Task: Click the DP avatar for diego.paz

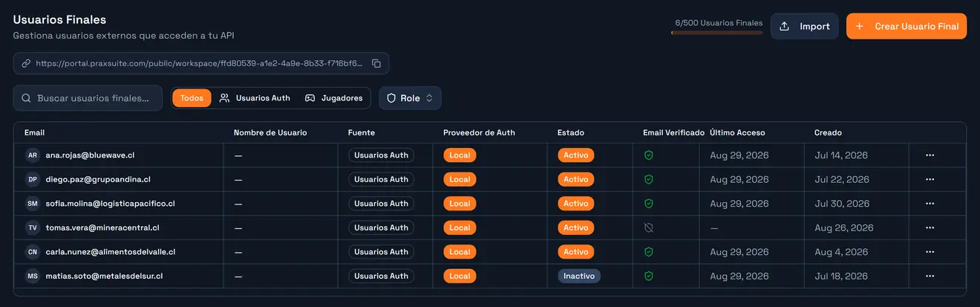Action: tap(33, 179)
